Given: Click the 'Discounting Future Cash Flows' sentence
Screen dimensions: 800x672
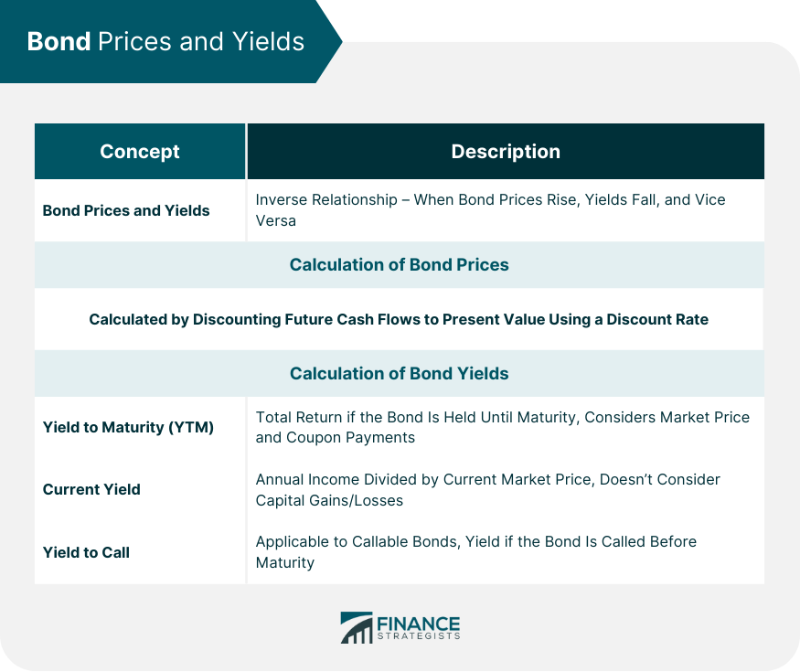Looking at the screenshot, I should (x=399, y=320).
